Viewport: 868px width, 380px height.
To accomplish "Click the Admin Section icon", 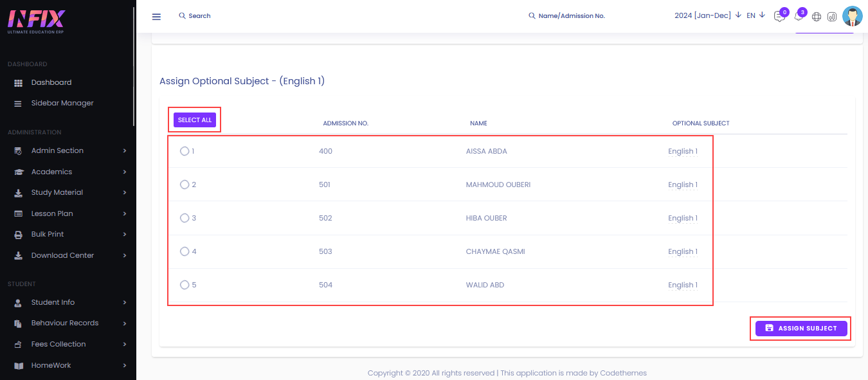I will point(19,151).
